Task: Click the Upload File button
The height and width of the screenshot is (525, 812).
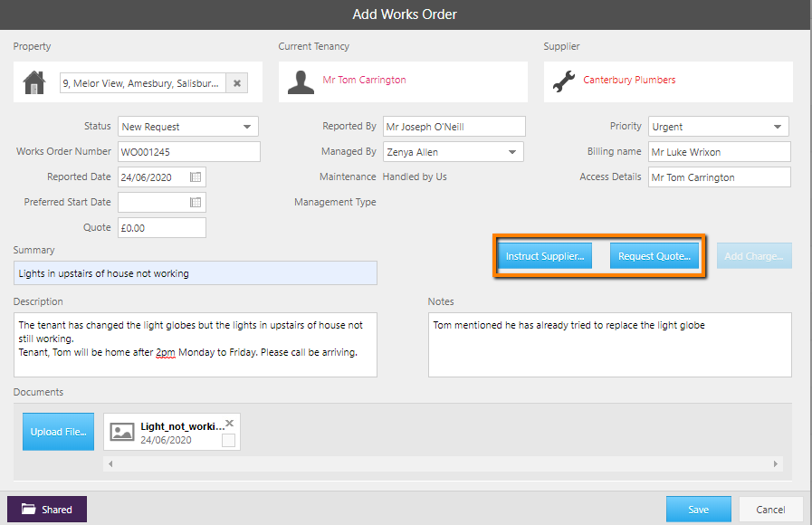Action: click(x=59, y=432)
